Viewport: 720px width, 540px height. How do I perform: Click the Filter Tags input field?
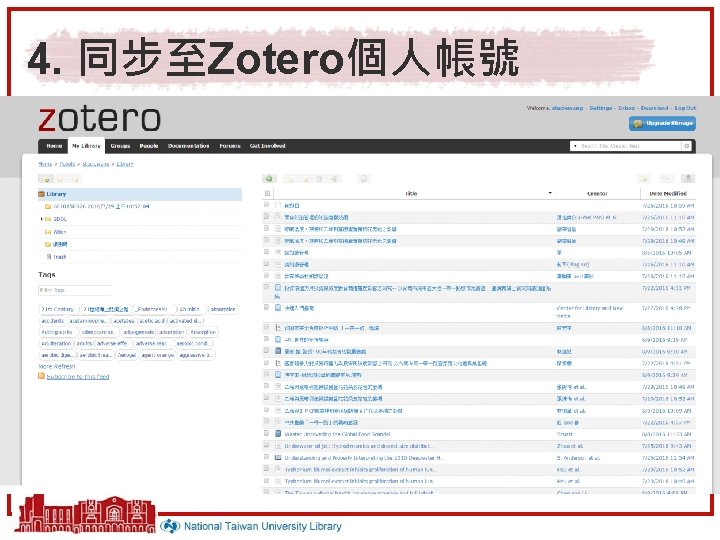tap(74, 290)
